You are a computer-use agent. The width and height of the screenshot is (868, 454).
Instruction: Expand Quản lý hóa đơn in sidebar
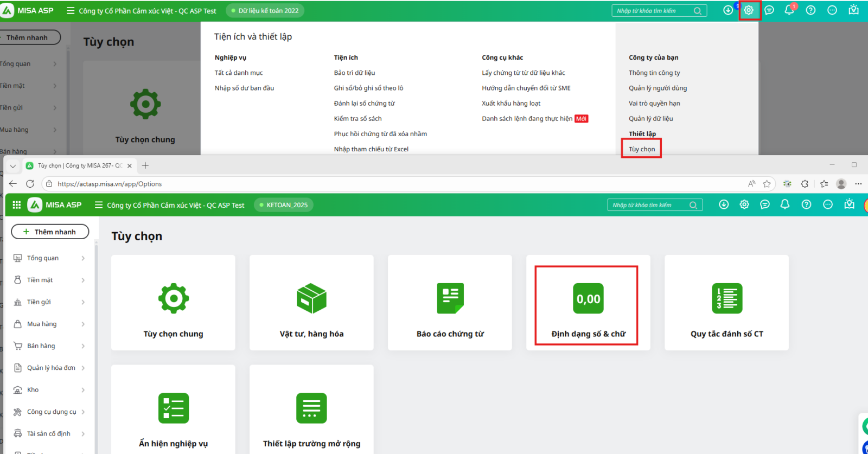(x=51, y=368)
